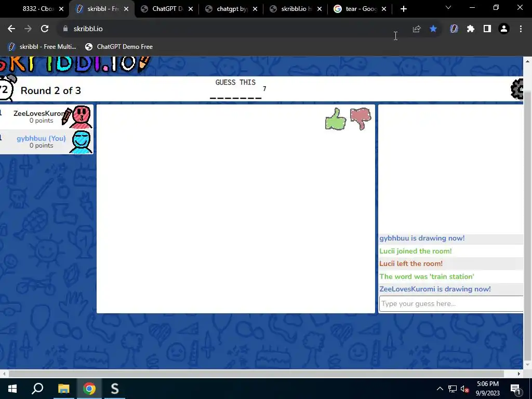The image size is (532, 399).
Task: Click 'Lucii joined the room!' message
Action: pos(416,251)
